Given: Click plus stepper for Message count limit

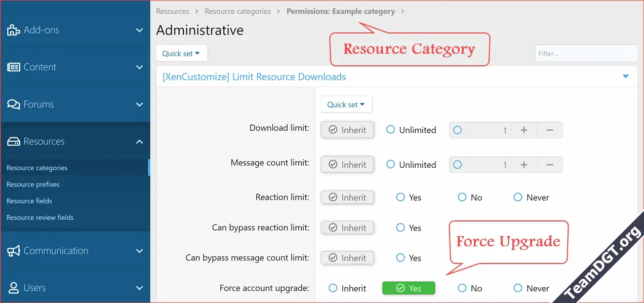Looking at the screenshot, I should (x=524, y=165).
